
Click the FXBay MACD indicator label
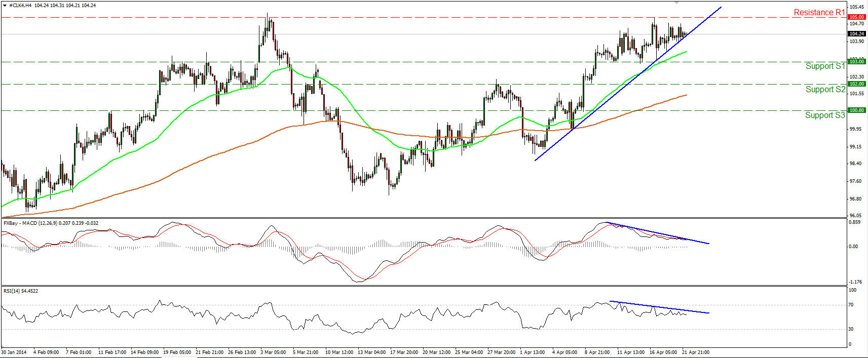point(51,223)
